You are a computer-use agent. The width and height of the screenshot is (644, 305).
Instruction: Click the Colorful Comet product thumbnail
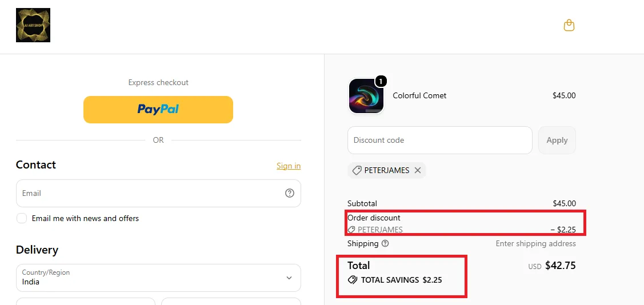(x=366, y=96)
